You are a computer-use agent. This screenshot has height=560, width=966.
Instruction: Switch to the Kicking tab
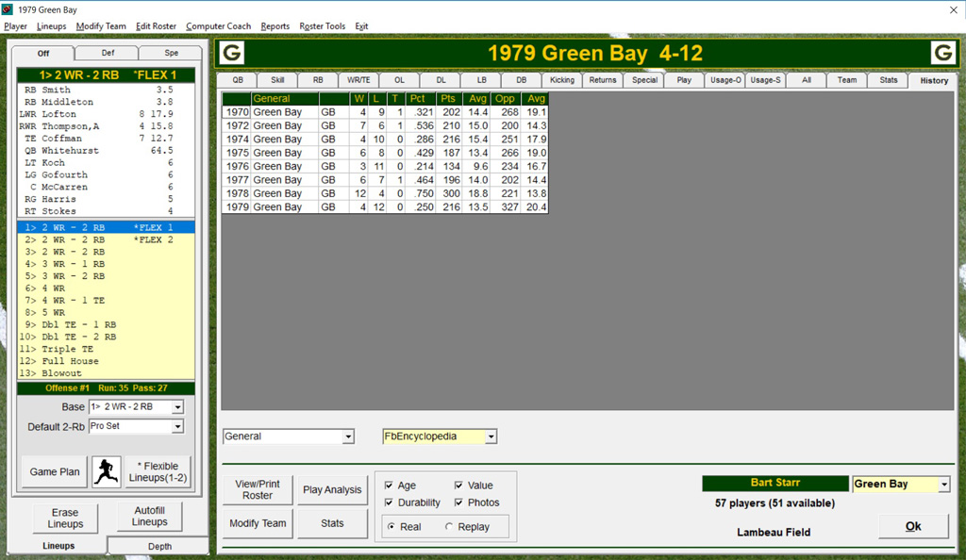(x=562, y=81)
